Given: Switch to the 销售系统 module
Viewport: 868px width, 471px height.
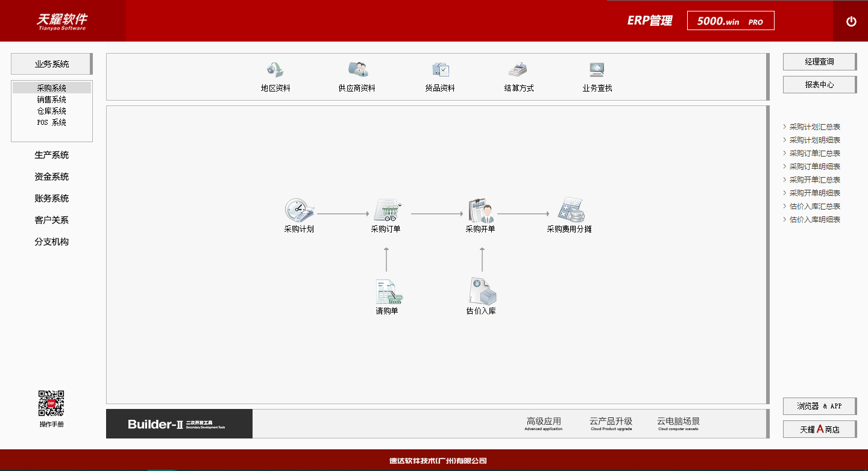Looking at the screenshot, I should coord(51,99).
